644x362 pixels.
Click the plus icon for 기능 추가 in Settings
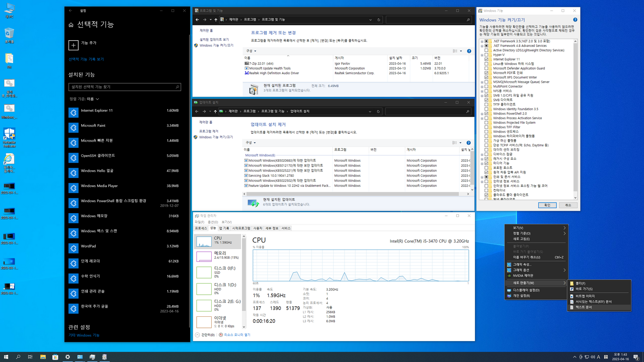73,45
